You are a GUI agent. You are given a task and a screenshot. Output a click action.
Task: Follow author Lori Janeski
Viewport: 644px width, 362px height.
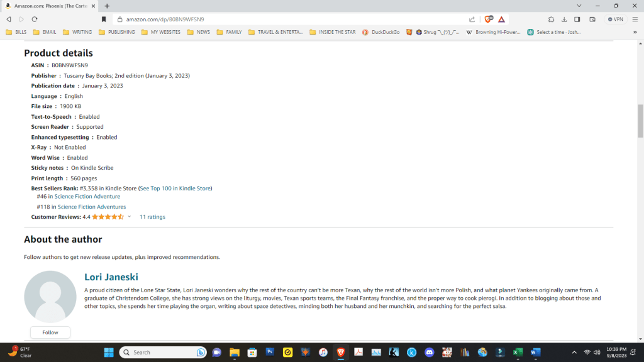50,332
